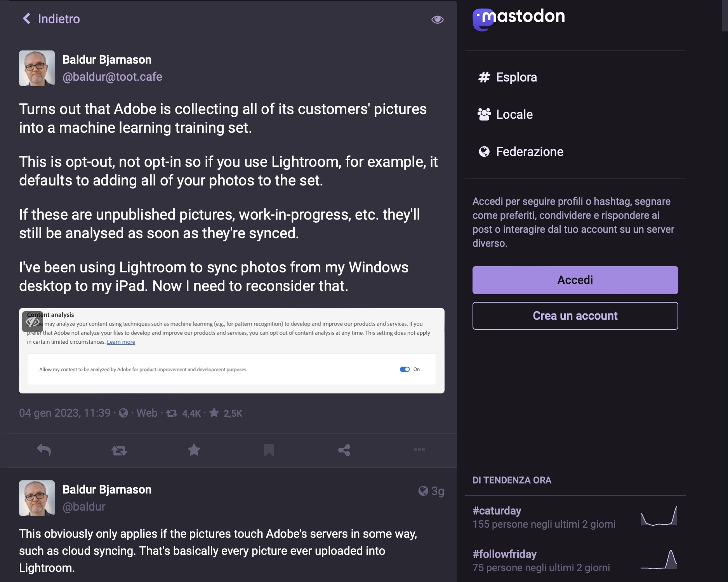This screenshot has width=728, height=582.
Task: Hide the media with the crossed-eye icon
Action: (32, 322)
